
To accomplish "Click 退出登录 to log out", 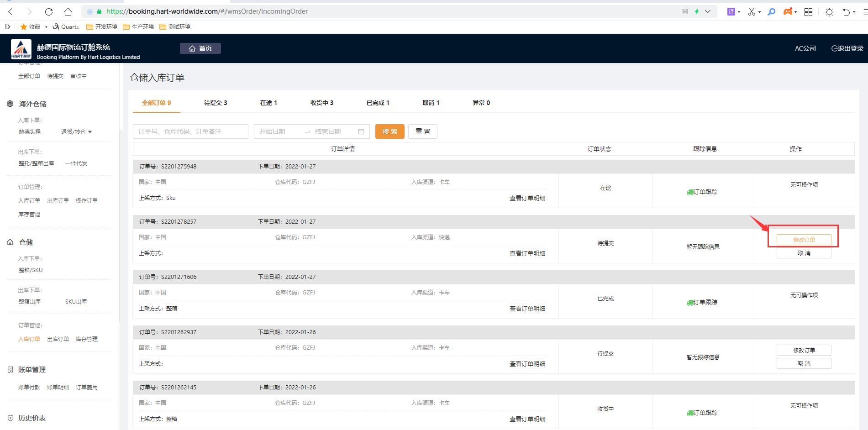I will pos(847,48).
